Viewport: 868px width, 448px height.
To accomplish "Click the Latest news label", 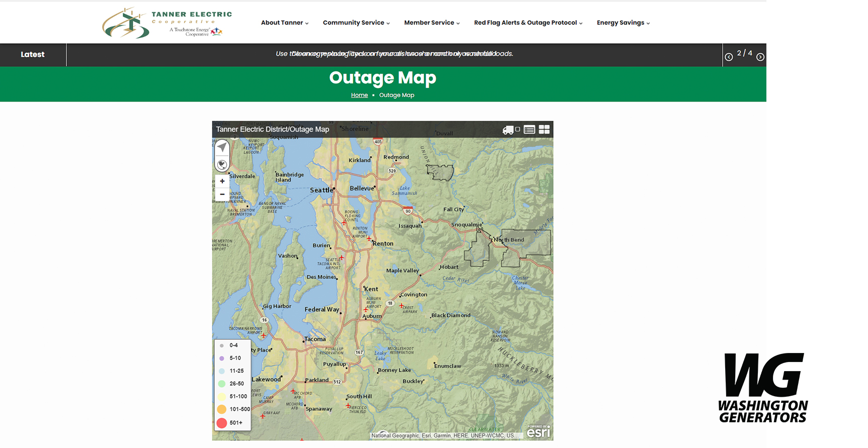I will point(33,54).
